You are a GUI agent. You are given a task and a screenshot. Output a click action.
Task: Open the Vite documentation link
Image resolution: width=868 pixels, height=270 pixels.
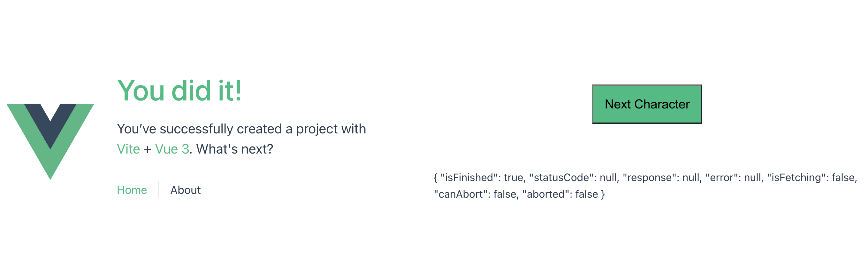tap(128, 148)
